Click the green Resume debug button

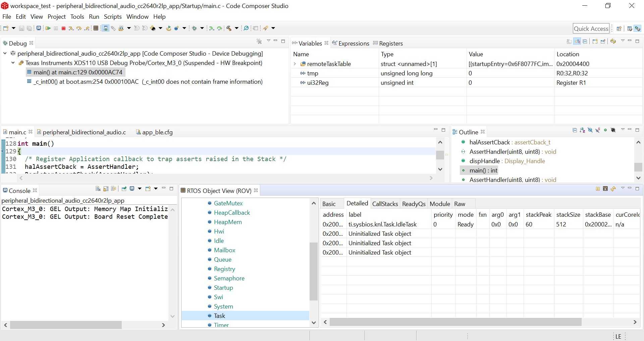tap(48, 28)
